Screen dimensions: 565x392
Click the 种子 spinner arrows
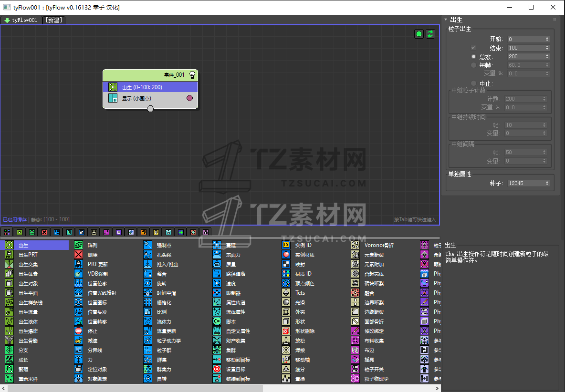tap(547, 183)
